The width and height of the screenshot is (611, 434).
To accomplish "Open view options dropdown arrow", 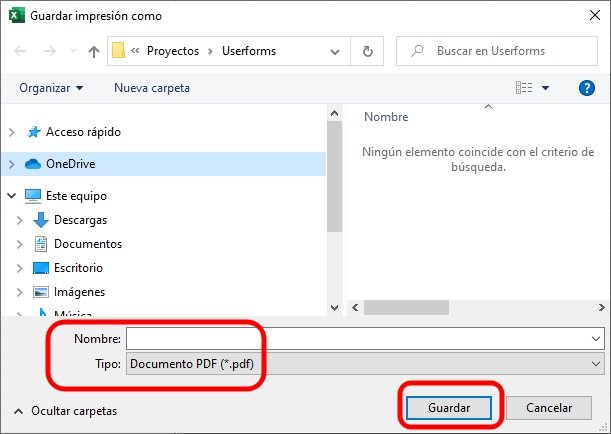I will point(546,88).
